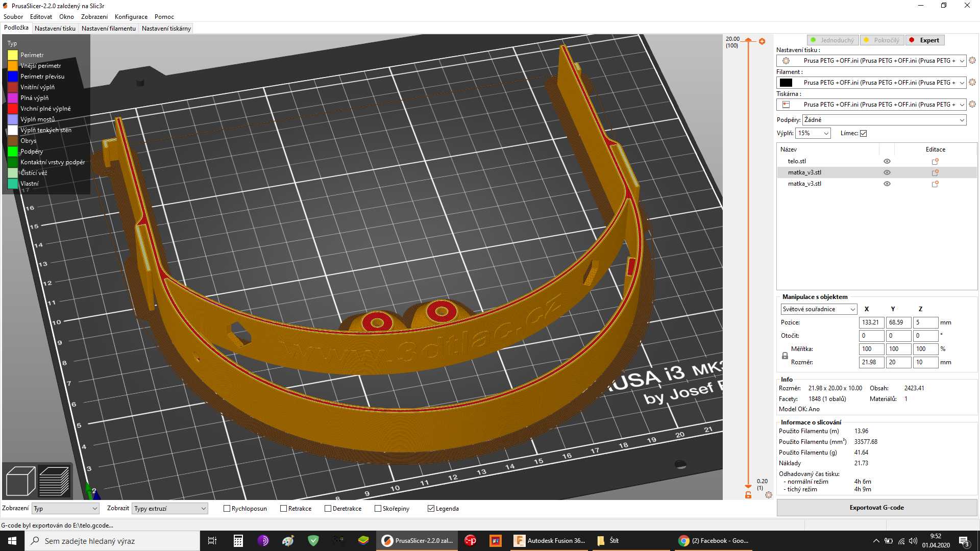
Task: Toggle the layer slider lock icon
Action: 748,495
